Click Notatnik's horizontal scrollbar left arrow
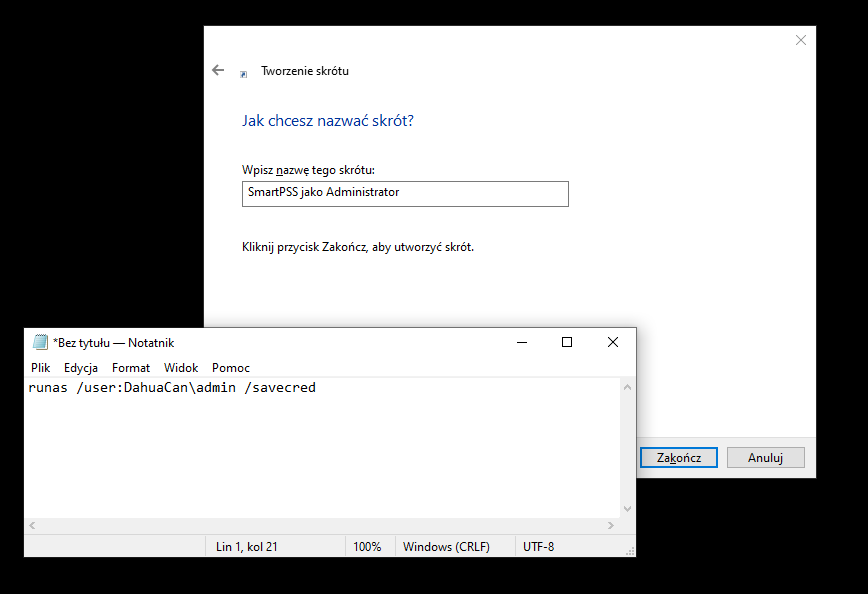Viewport: 868px width, 594px height. [x=32, y=525]
